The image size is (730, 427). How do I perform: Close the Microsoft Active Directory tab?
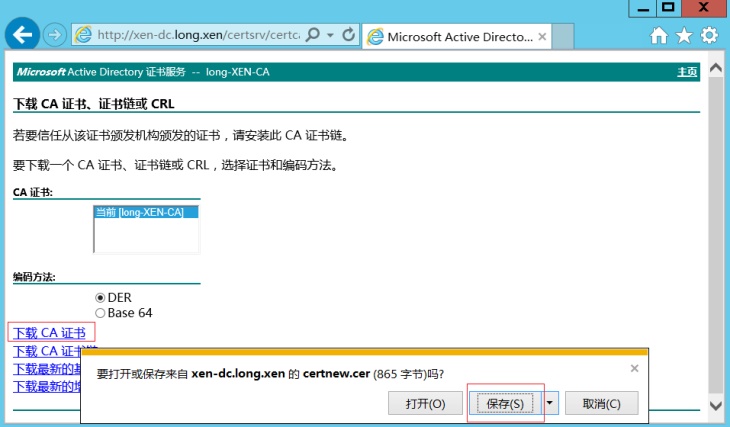coord(542,36)
